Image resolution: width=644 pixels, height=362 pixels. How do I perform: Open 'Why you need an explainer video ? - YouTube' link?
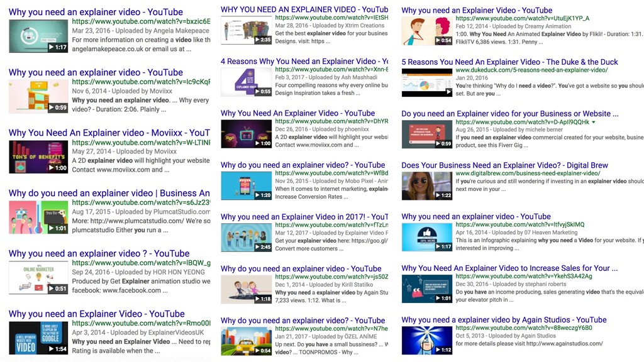[99, 253]
